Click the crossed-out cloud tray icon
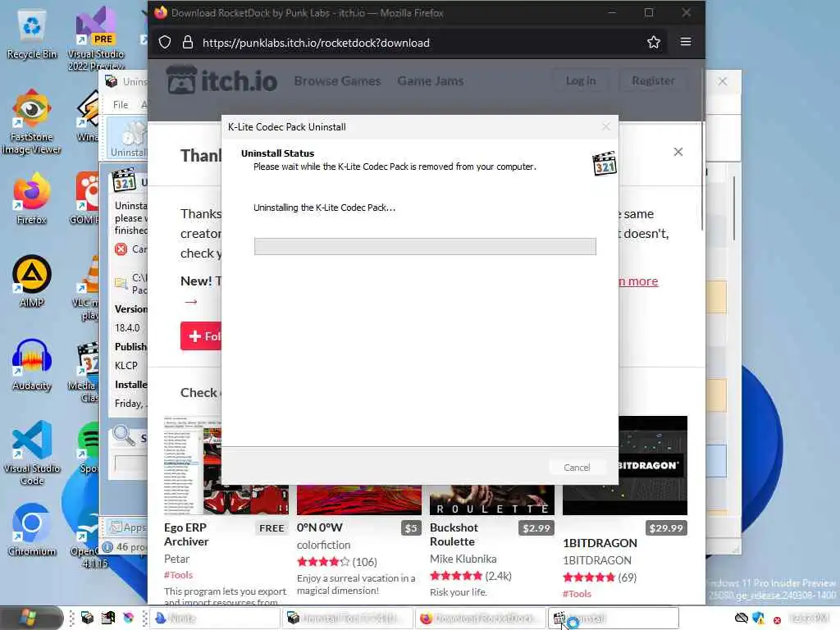Viewport: 840px width, 630px height. 741,619
